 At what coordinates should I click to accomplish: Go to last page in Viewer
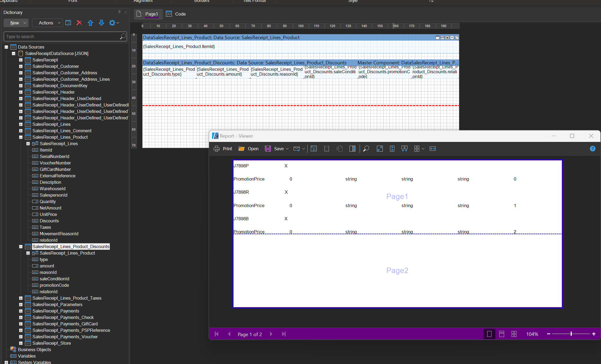coord(284,334)
